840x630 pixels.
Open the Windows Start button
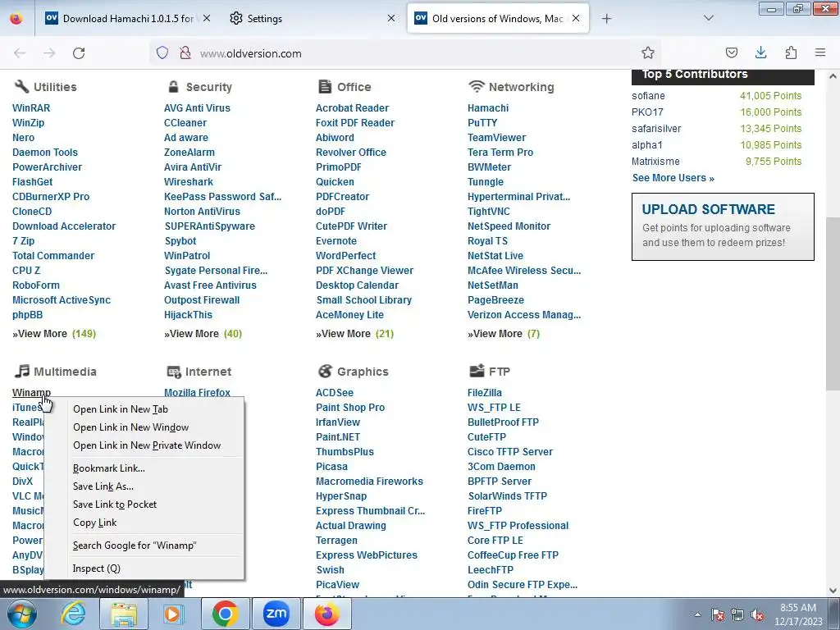(22, 614)
